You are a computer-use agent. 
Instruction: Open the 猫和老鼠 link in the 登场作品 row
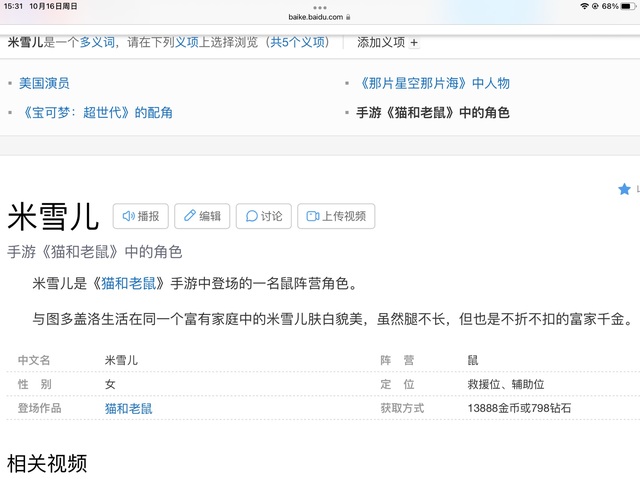(129, 408)
